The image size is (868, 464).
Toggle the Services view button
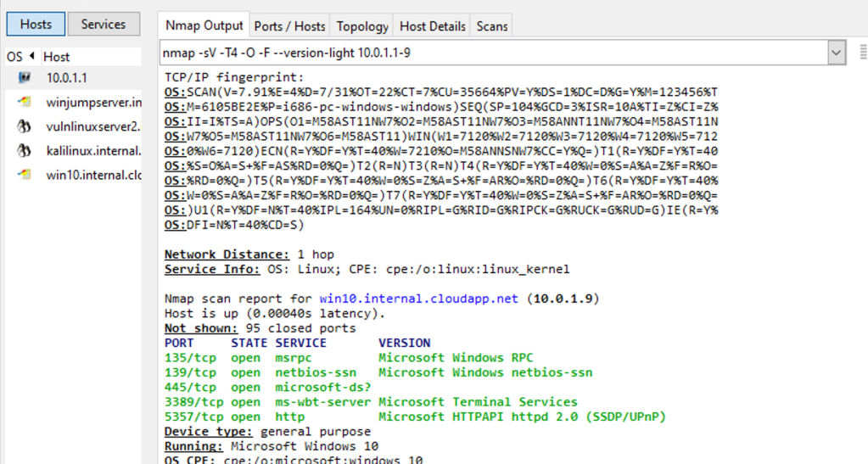pos(103,25)
